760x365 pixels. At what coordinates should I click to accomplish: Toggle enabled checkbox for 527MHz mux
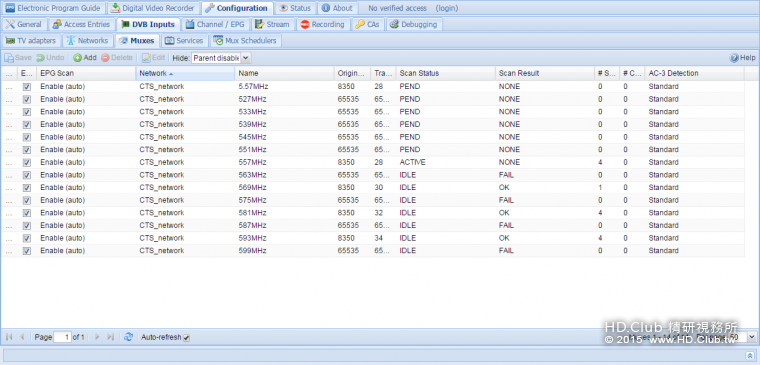click(x=27, y=99)
